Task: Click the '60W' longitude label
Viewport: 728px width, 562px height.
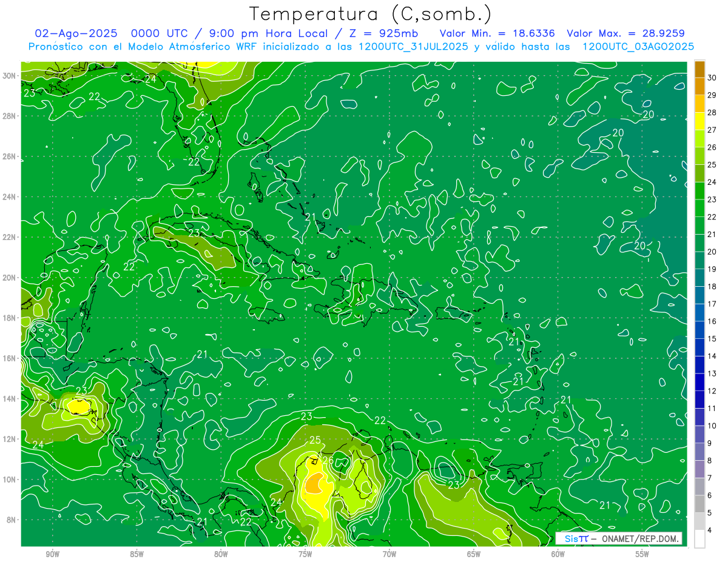Action: point(558,554)
